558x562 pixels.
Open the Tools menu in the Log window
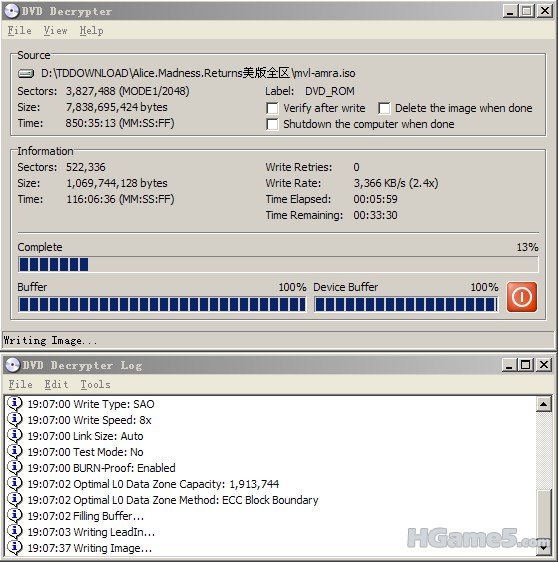pyautogui.click(x=95, y=385)
